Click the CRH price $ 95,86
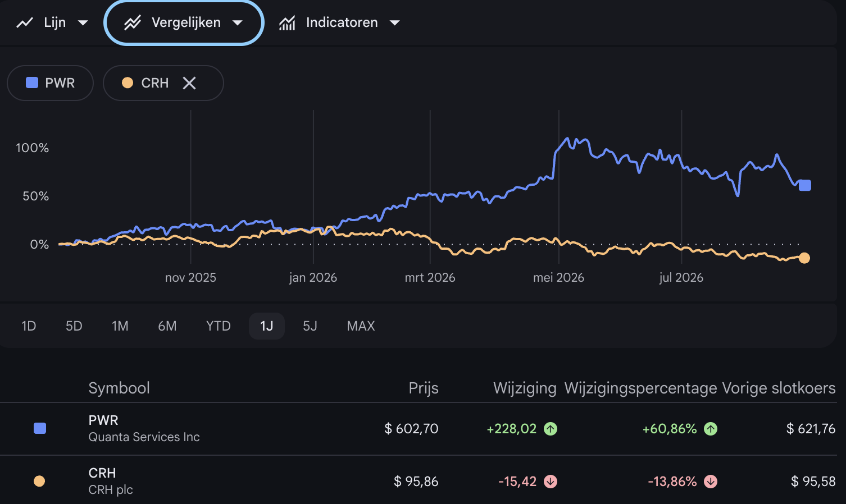The image size is (846, 504). [416, 482]
